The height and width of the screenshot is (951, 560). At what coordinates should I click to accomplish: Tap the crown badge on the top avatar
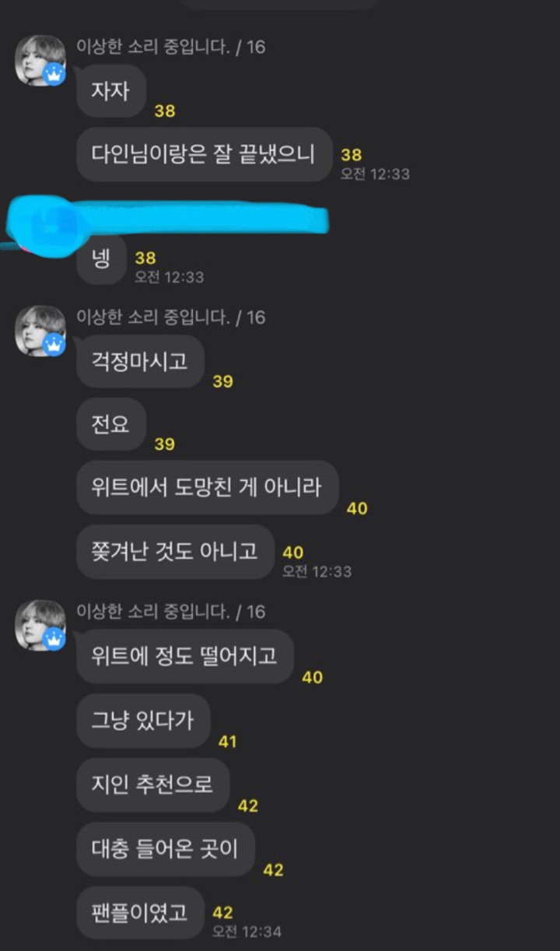54,75
